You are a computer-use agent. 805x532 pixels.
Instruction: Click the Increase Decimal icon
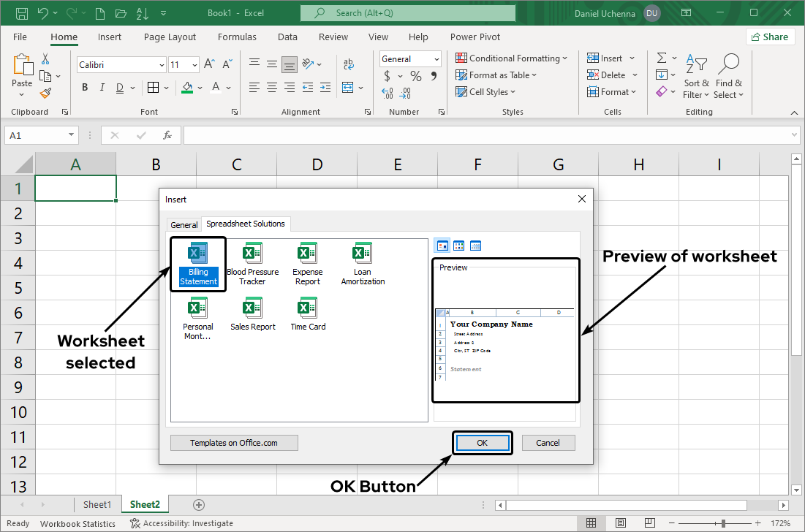pyautogui.click(x=387, y=93)
